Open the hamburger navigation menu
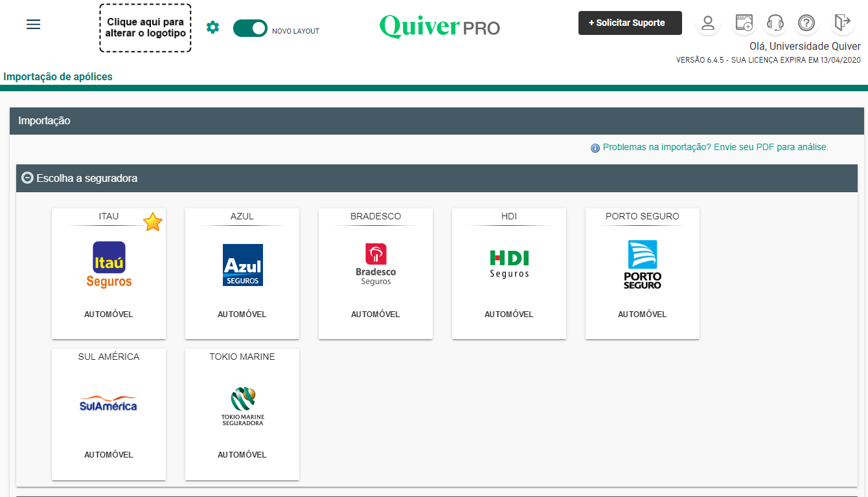The width and height of the screenshot is (868, 497). pyautogui.click(x=33, y=25)
